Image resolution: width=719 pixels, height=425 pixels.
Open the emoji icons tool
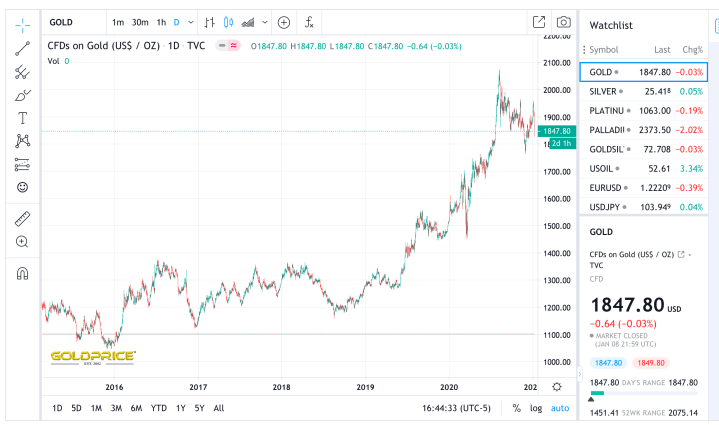22,187
